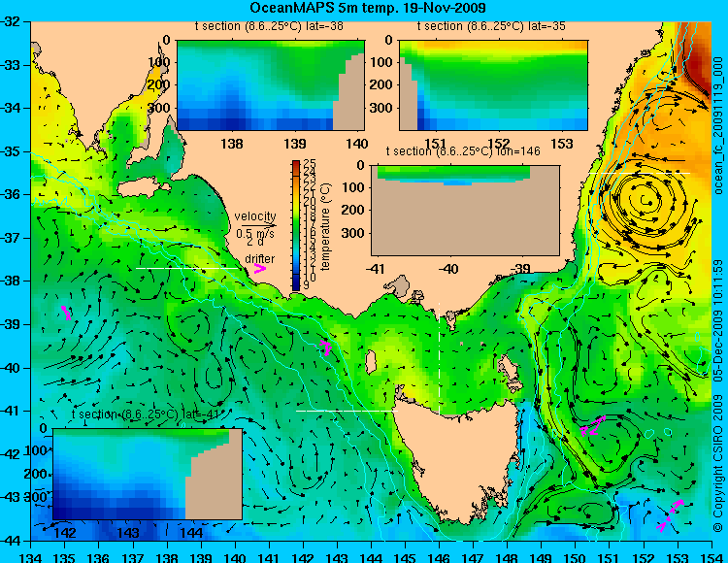Click the OceanMAPS 5m temp. 19-Nov-2009 title
This screenshot has height=563, width=728.
(x=368, y=8)
